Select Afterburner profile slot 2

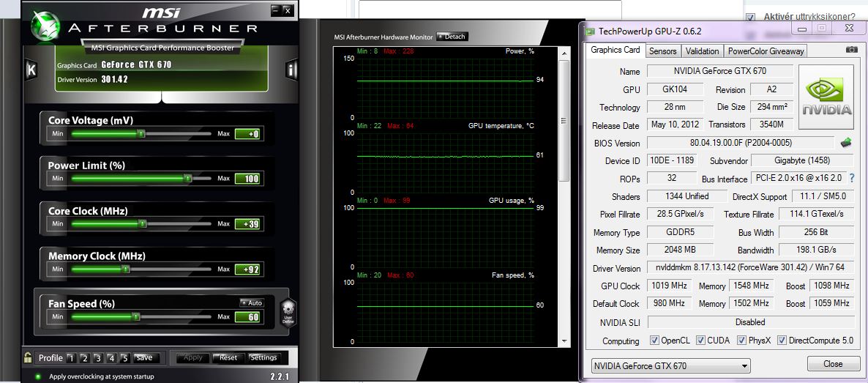(x=85, y=358)
